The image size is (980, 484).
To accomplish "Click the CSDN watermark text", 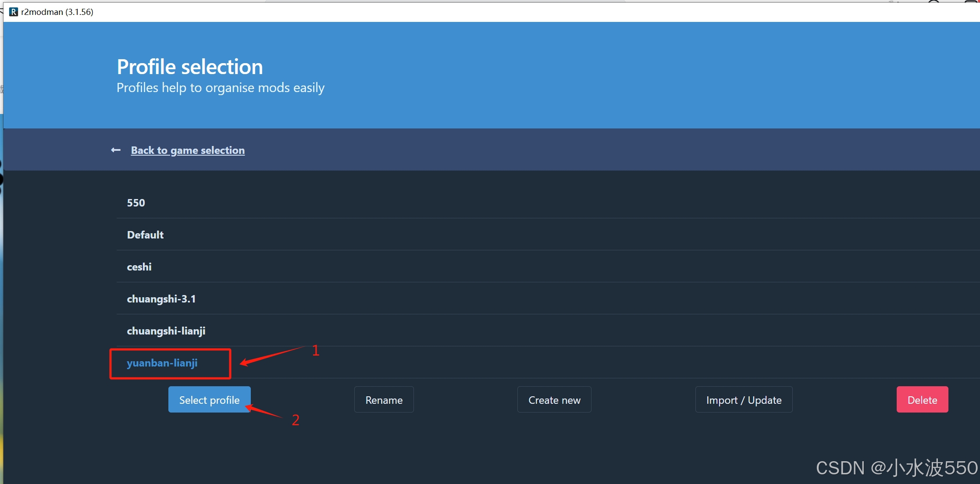I will [896, 468].
